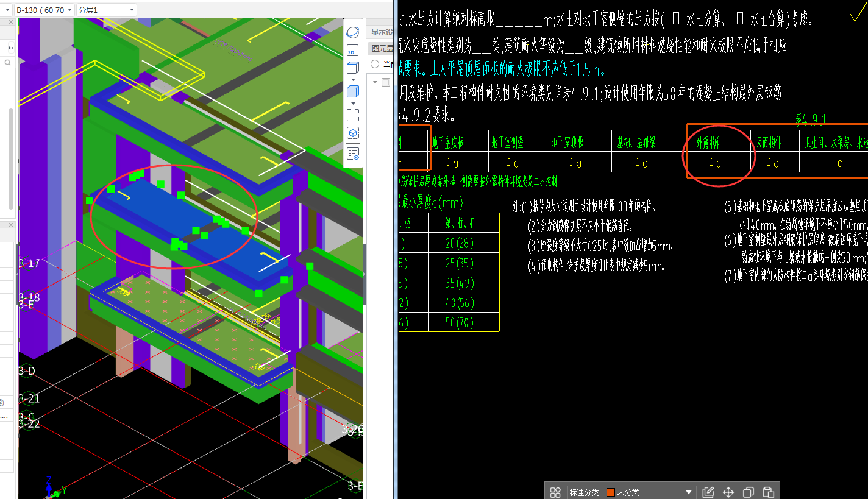Select the wireframe cube view icon
868x499 pixels.
tap(352, 69)
